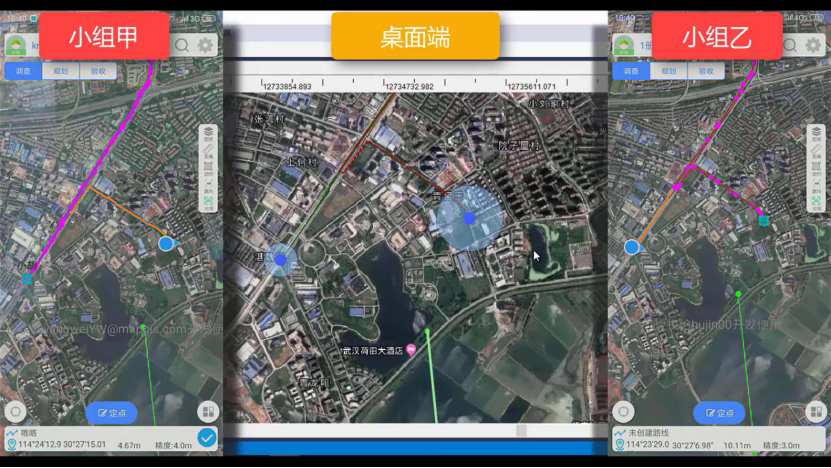Click the 武汉荷田大酒店 label on desktop map

pyautogui.click(x=373, y=351)
